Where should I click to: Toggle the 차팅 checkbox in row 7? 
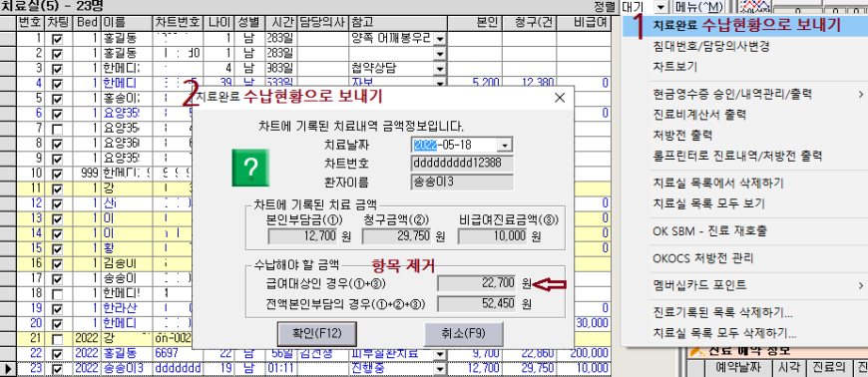click(57, 129)
